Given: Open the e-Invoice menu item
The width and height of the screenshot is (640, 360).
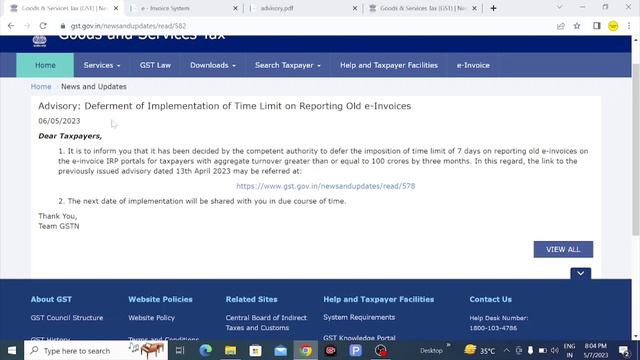Looking at the screenshot, I should point(473,65).
